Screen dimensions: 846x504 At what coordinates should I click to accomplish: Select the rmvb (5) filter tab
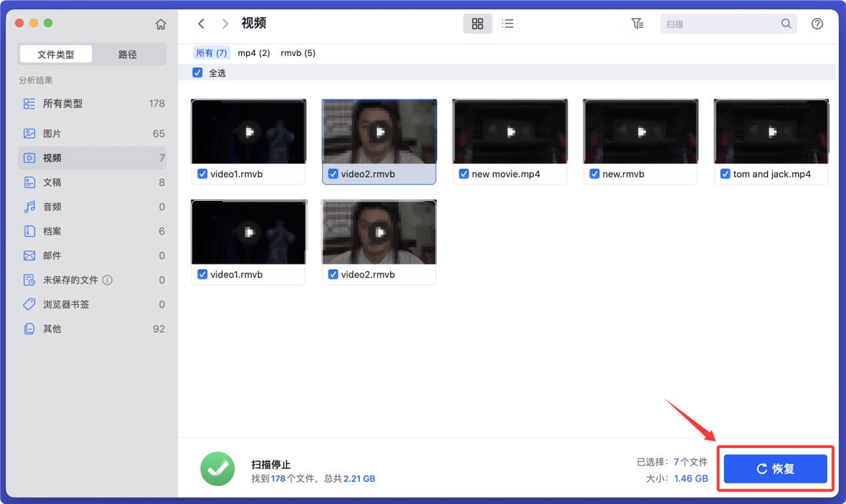(297, 53)
